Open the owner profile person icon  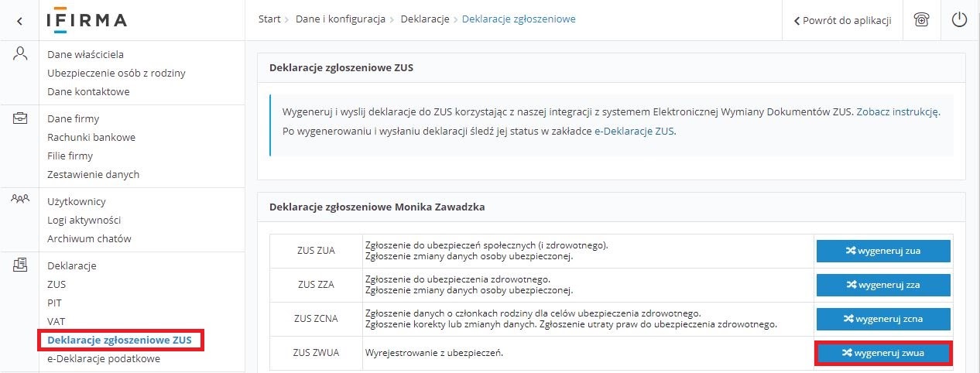pyautogui.click(x=20, y=53)
